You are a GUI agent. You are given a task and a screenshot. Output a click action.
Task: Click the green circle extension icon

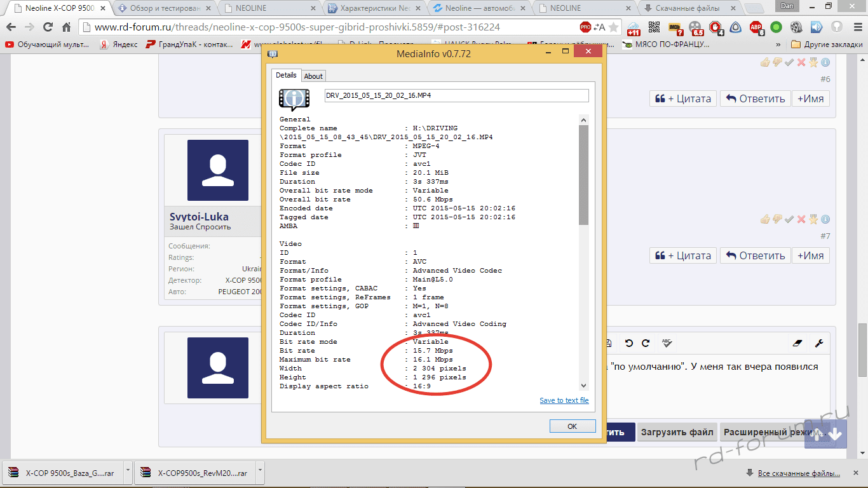[x=776, y=27]
